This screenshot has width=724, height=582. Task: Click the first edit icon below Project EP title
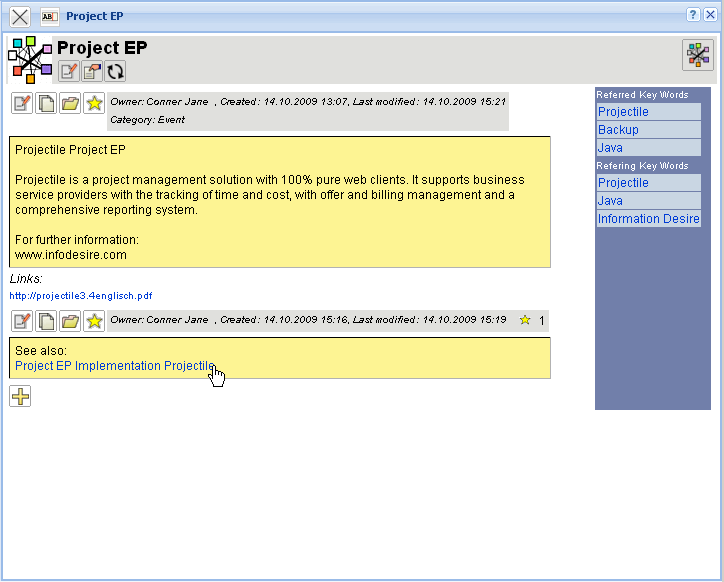[x=68, y=71]
